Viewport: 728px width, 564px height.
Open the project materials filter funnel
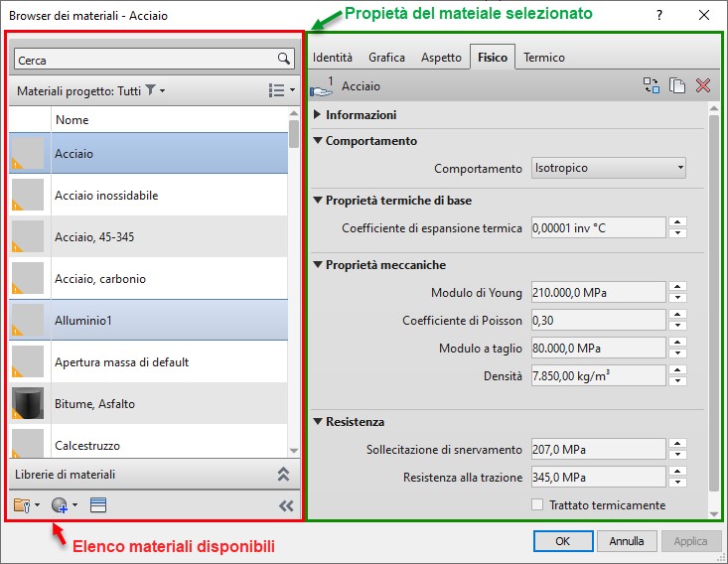[x=150, y=89]
